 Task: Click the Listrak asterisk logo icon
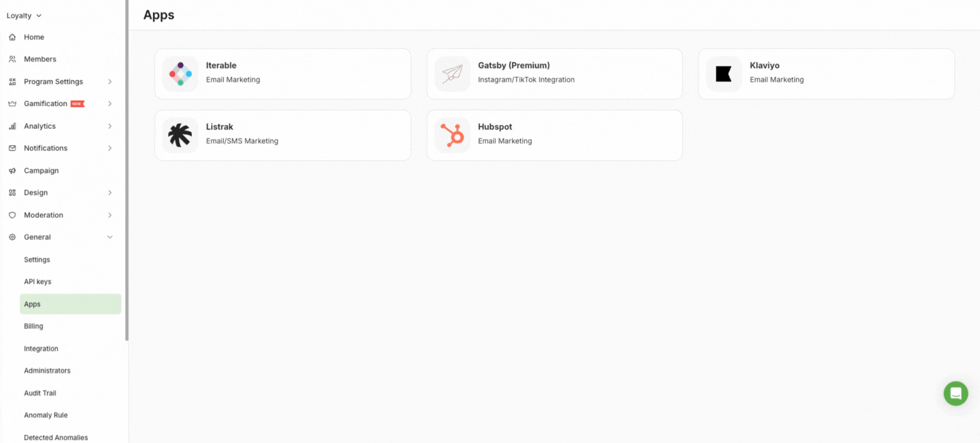pos(180,135)
